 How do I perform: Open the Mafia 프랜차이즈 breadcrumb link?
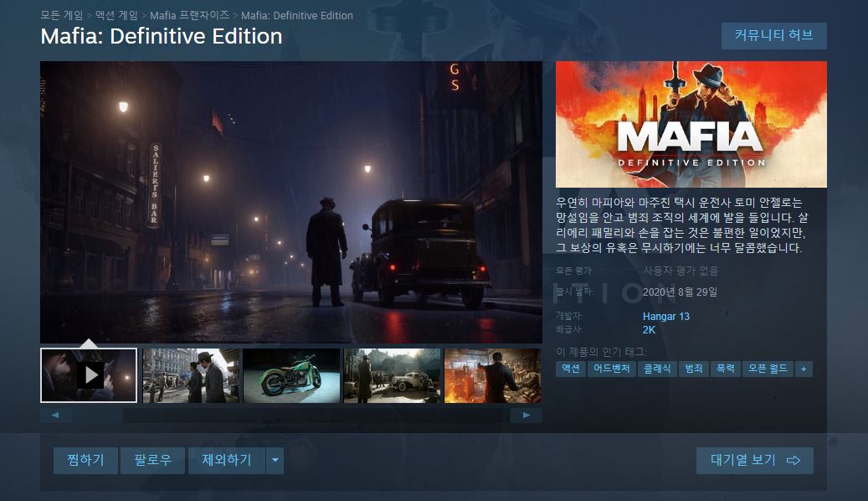pyautogui.click(x=189, y=16)
